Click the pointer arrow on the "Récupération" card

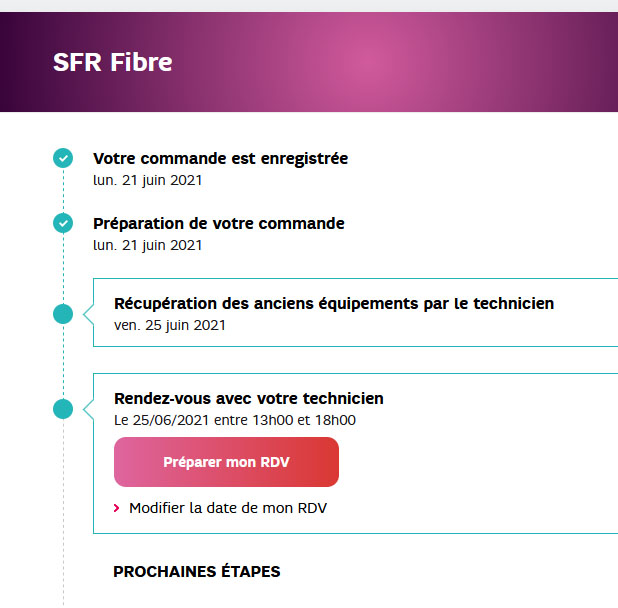click(88, 314)
